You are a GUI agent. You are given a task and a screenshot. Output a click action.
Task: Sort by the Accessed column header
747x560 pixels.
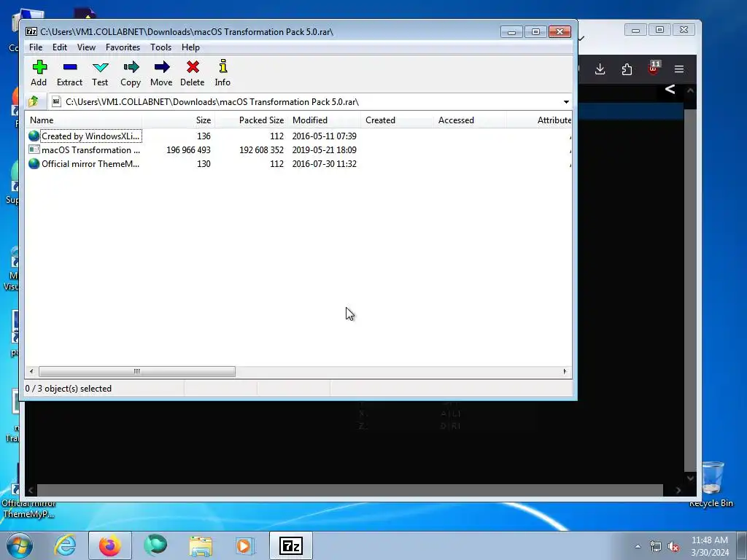(x=470, y=120)
